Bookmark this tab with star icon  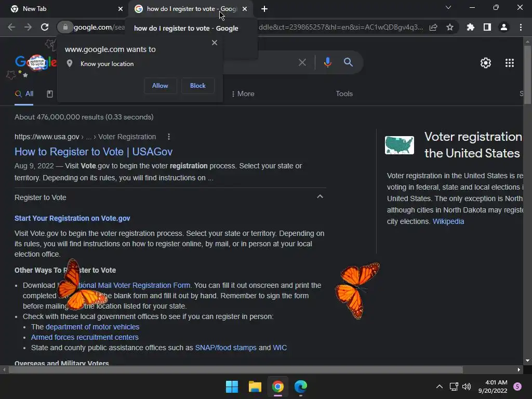point(450,27)
